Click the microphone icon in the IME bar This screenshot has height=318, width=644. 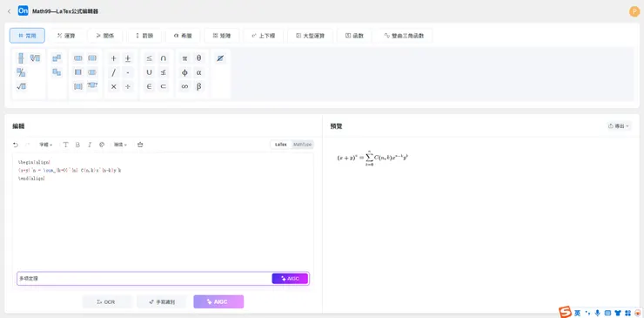pos(598,313)
